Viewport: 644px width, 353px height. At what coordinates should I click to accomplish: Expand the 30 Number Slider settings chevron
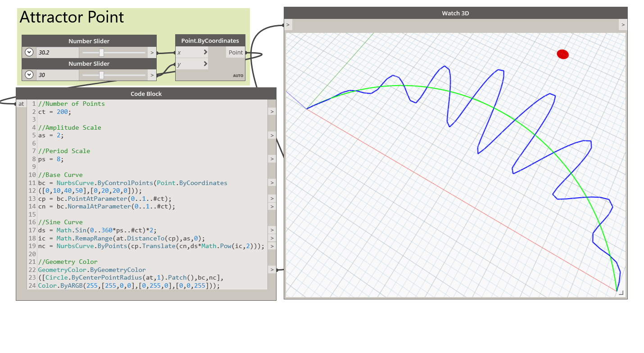pyautogui.click(x=29, y=75)
